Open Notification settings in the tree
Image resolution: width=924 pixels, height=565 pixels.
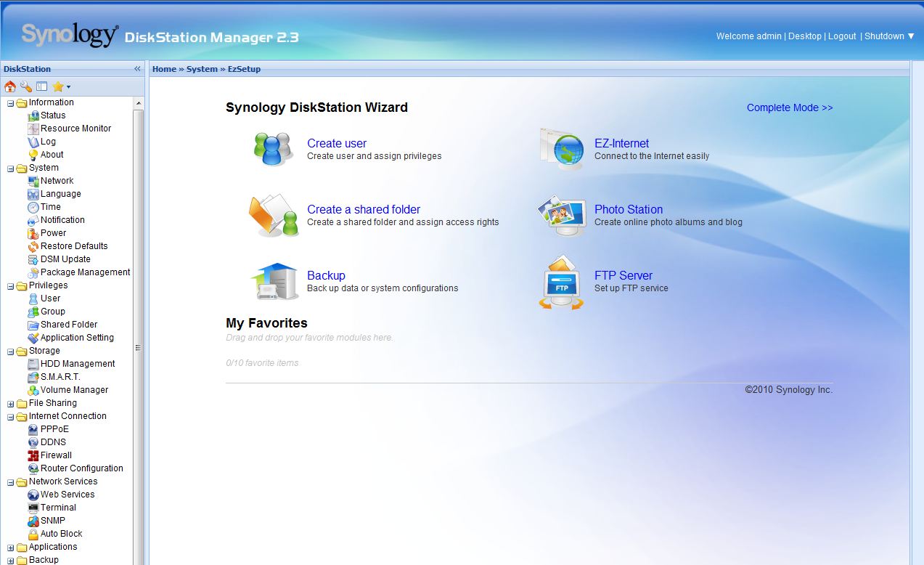(x=62, y=220)
